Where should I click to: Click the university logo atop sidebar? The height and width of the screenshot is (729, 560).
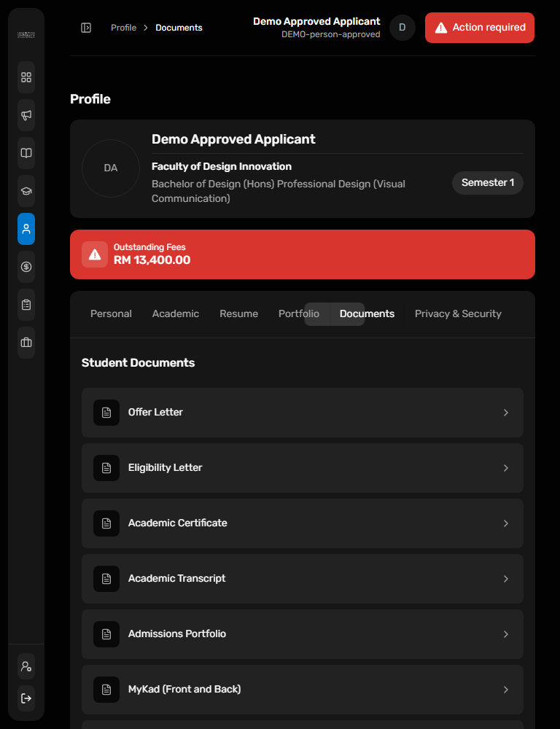click(x=26, y=35)
